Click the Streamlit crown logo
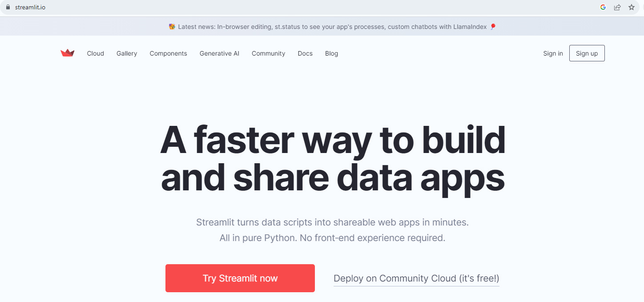 coord(68,53)
